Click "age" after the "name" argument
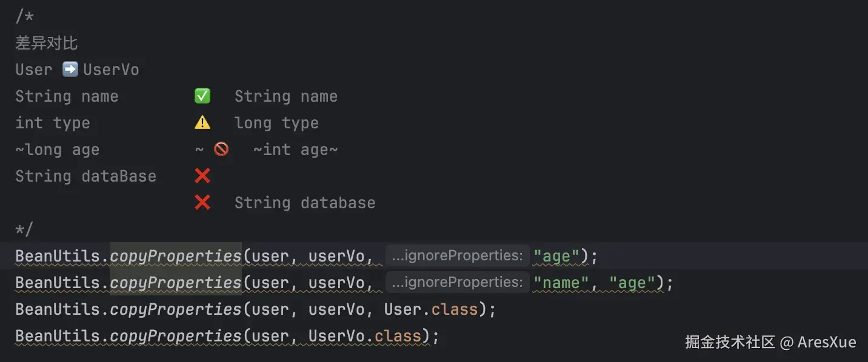The image size is (868, 362). (x=632, y=283)
